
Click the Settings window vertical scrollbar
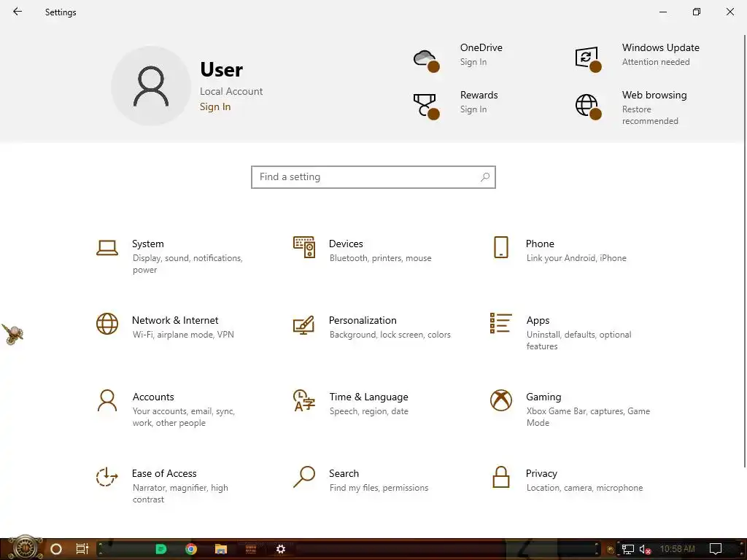click(744, 251)
